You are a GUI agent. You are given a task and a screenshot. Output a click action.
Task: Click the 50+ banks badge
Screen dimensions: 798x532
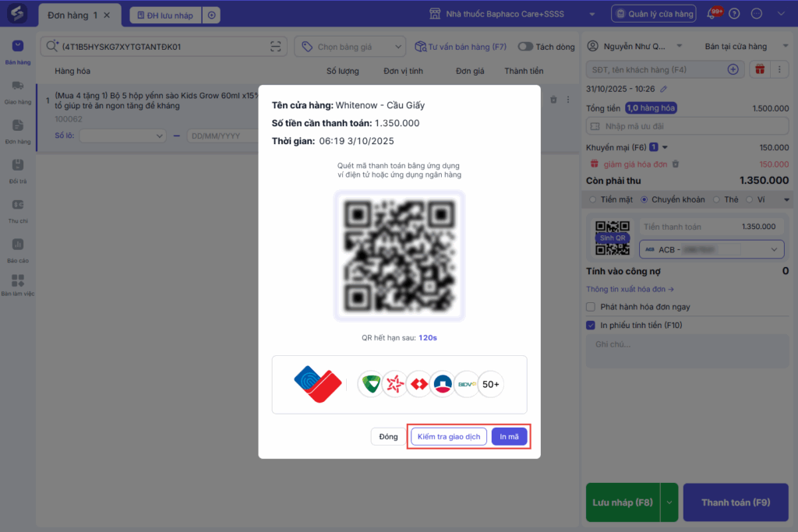[x=491, y=384]
